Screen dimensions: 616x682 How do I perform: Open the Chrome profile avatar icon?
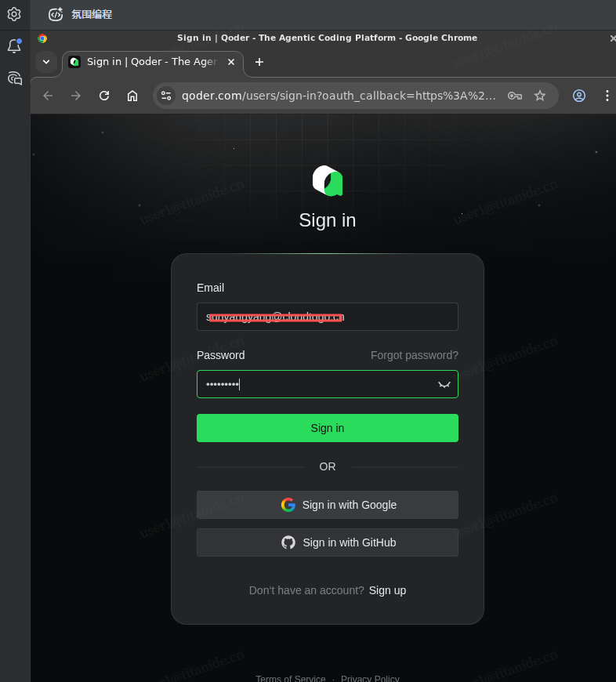(579, 96)
